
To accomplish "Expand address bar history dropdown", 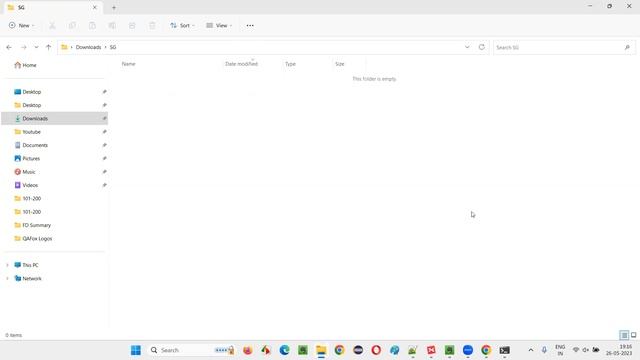I will (x=467, y=47).
